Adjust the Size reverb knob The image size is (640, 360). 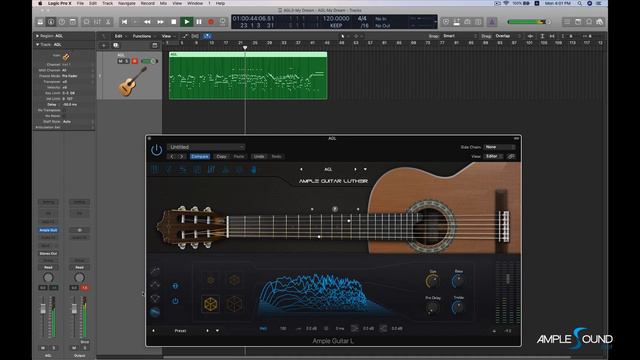click(x=433, y=281)
